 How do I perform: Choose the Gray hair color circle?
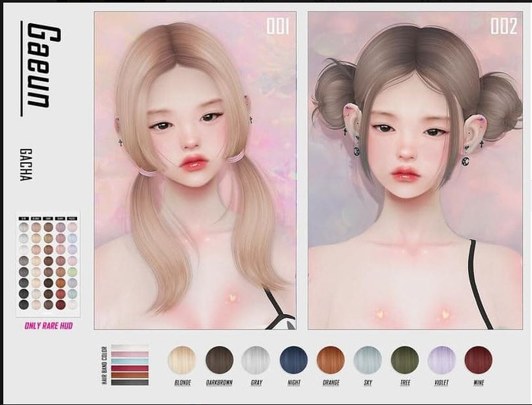tap(256, 359)
